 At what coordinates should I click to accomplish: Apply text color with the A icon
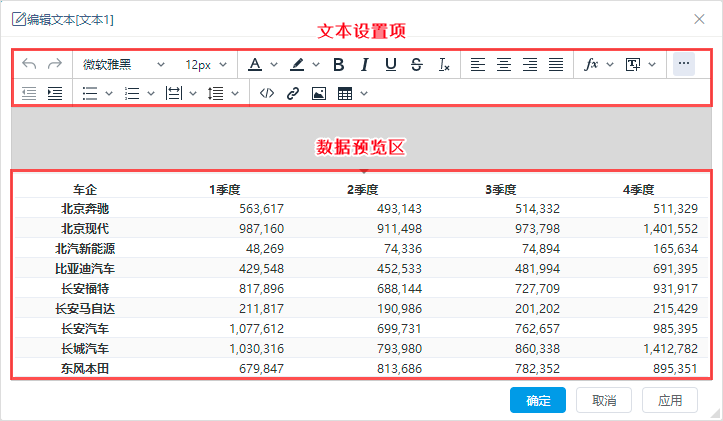click(255, 64)
